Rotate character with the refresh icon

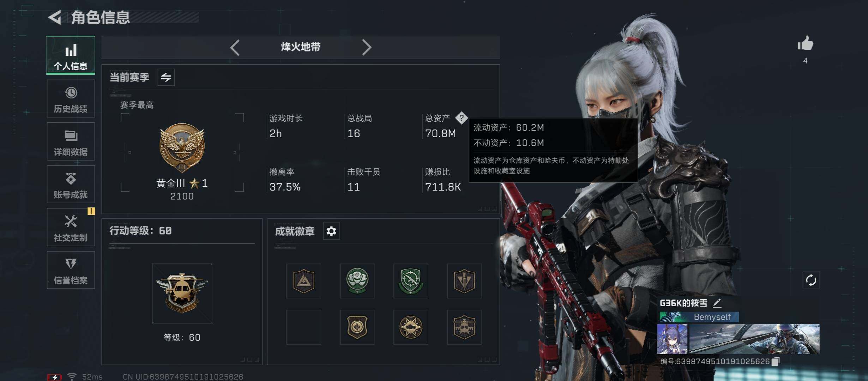[811, 280]
